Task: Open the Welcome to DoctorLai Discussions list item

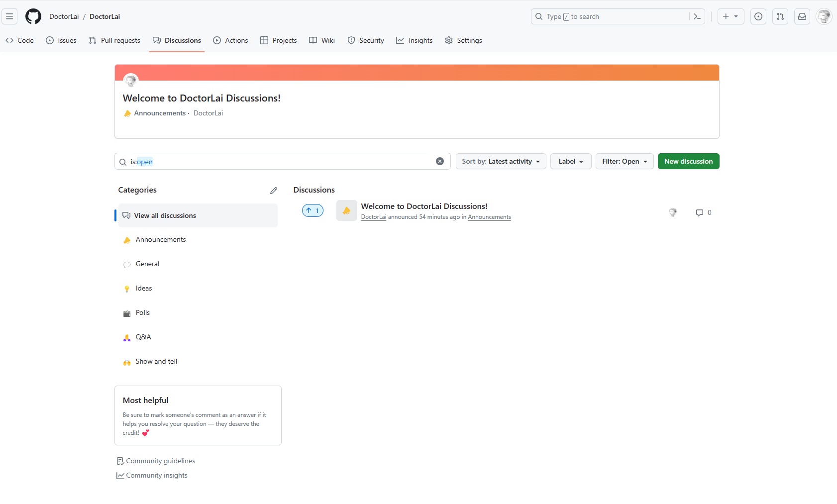Action: [424, 206]
